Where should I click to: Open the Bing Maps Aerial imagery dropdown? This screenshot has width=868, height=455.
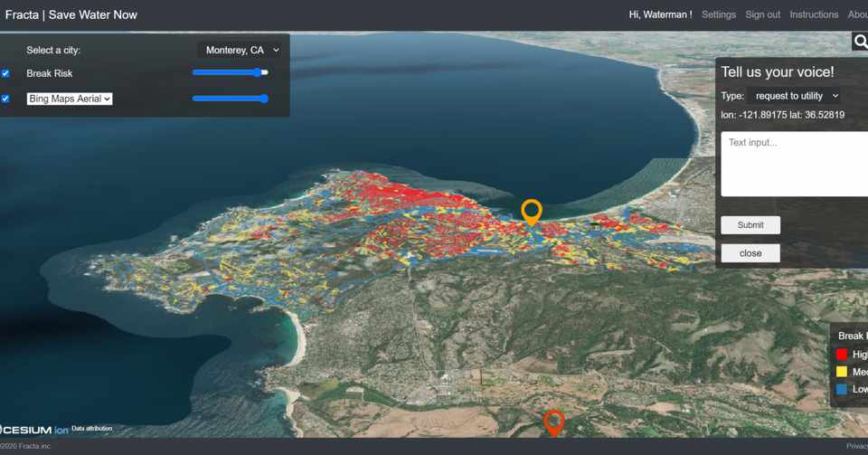(x=70, y=99)
